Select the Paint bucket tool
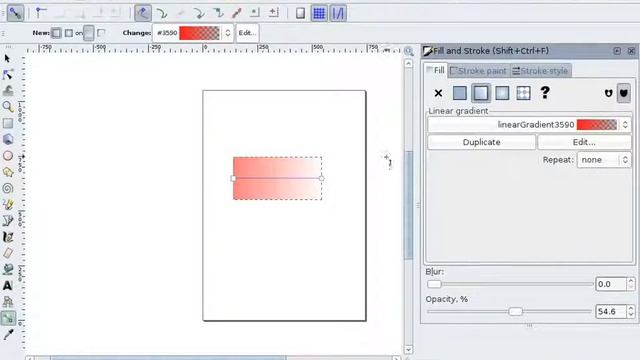This screenshot has height=360, width=640. [8, 269]
